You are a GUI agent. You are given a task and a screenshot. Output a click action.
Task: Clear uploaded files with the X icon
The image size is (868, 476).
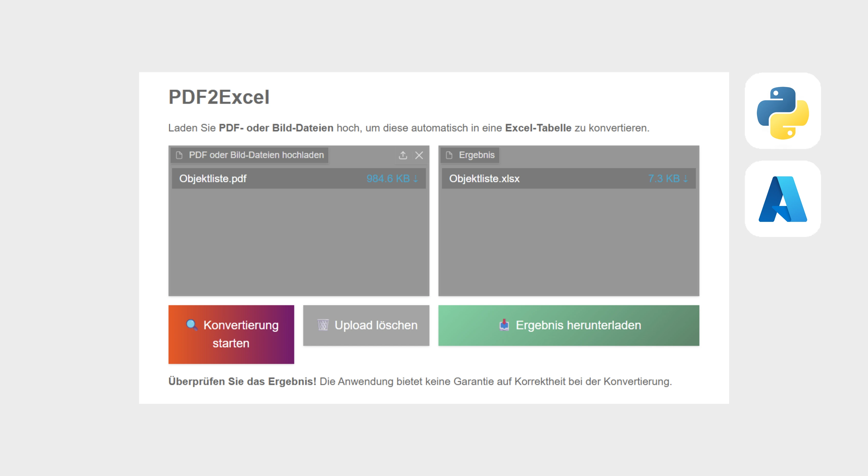coord(419,155)
